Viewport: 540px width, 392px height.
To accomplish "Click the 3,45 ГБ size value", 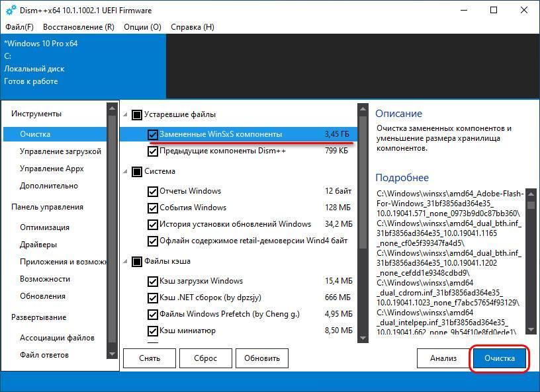I will pos(337,134).
